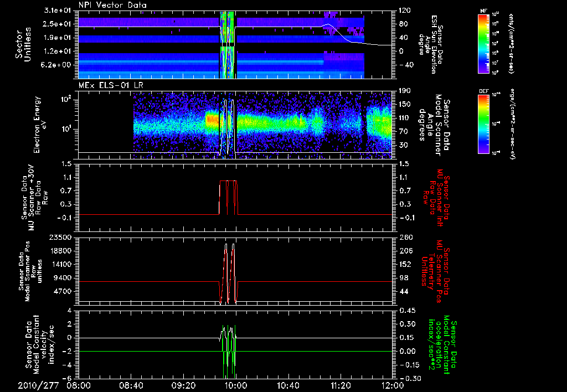Viewport: 567px width, 392px height.
Task: Click the '2.5e+01' sector tick label
Action: pyautogui.click(x=57, y=24)
